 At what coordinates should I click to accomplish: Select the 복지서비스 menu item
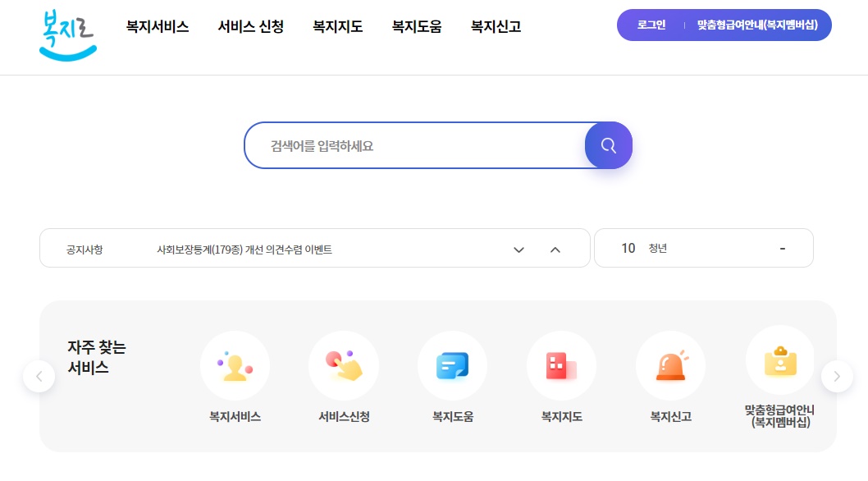(x=157, y=26)
